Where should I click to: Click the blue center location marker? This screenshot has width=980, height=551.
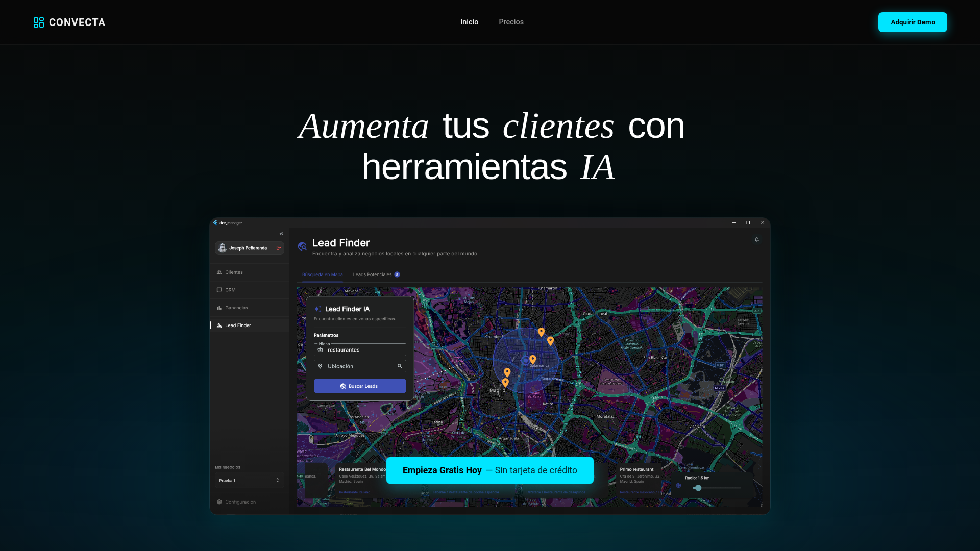coord(525,360)
